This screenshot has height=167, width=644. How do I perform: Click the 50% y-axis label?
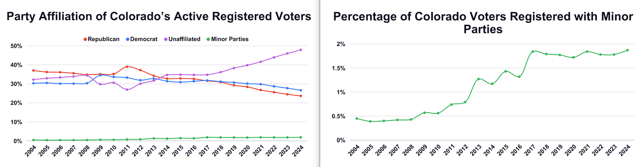16,46
